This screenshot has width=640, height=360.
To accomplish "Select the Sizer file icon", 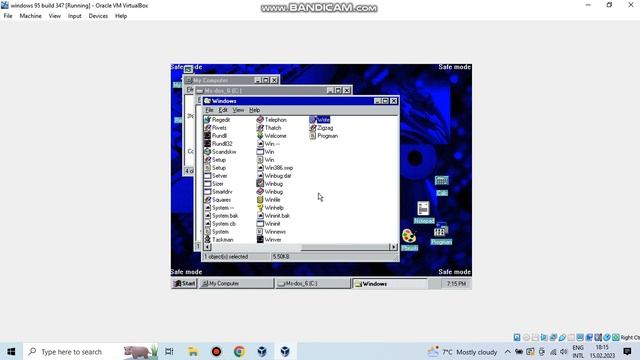I will pos(207,184).
